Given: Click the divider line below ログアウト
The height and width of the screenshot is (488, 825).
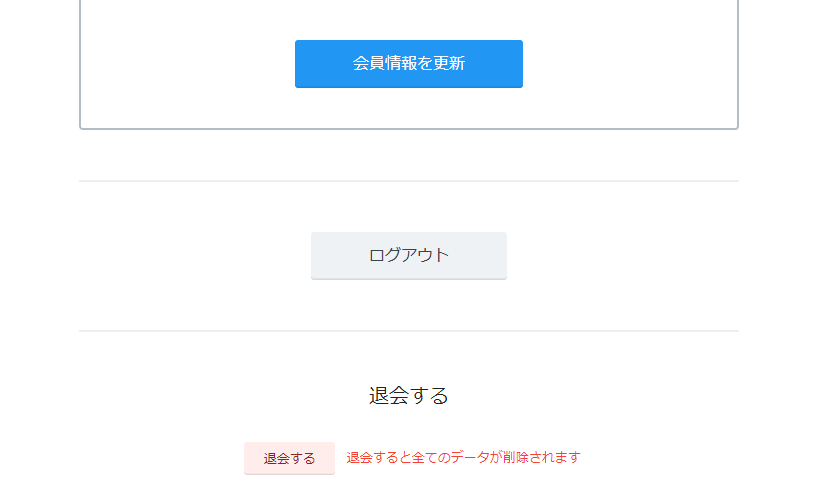Looking at the screenshot, I should (x=408, y=330).
